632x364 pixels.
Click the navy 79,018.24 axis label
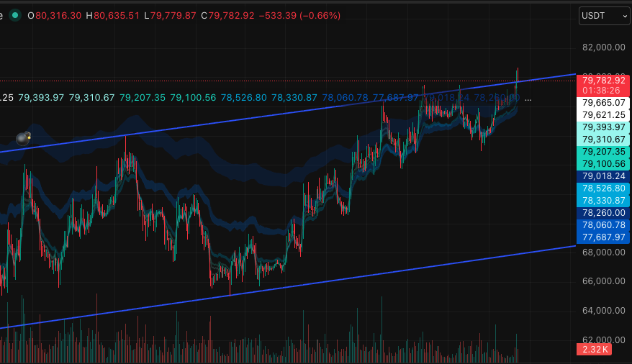[603, 176]
